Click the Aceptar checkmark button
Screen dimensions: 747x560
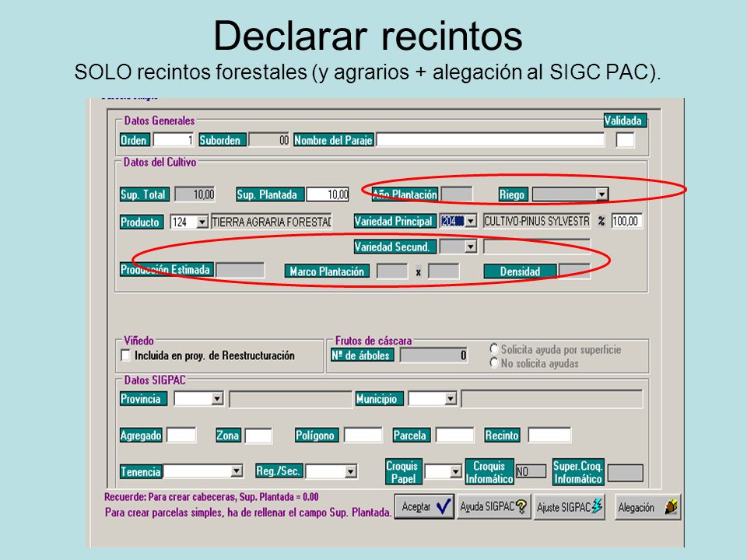[425, 506]
